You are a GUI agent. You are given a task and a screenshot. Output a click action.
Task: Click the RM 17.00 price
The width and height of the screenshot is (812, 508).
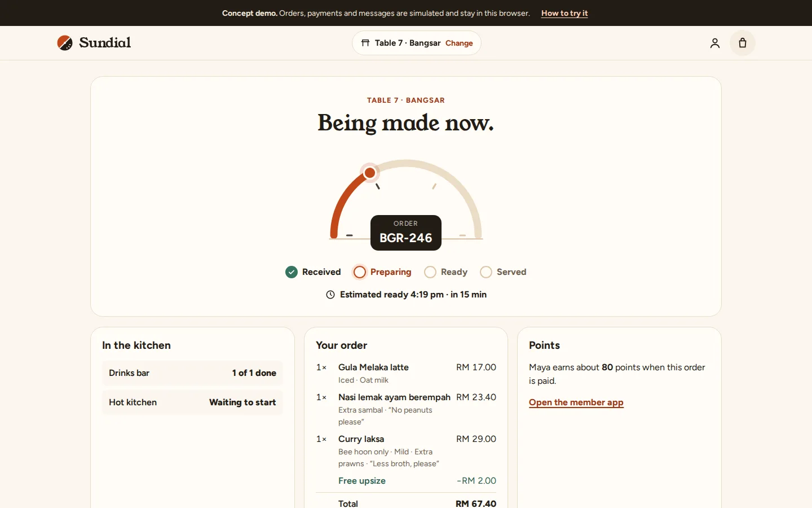pos(476,367)
